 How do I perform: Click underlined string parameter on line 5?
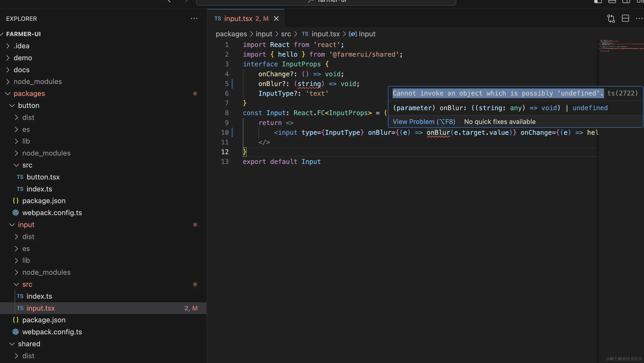309,84
